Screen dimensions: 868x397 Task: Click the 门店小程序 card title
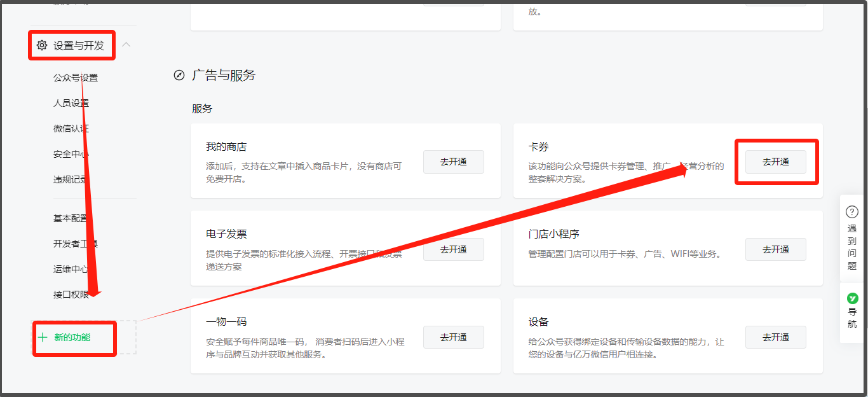click(553, 234)
